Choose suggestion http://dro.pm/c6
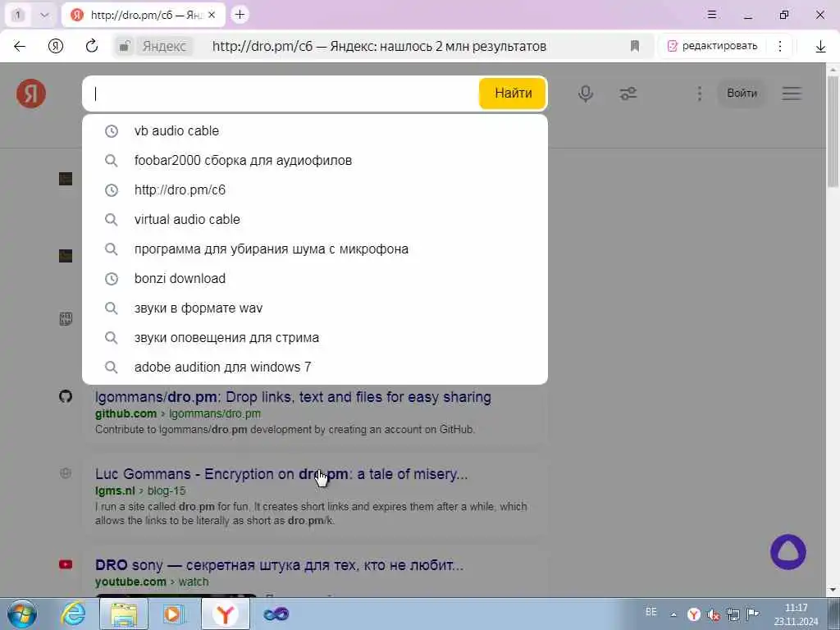This screenshot has width=840, height=630. tap(315, 189)
